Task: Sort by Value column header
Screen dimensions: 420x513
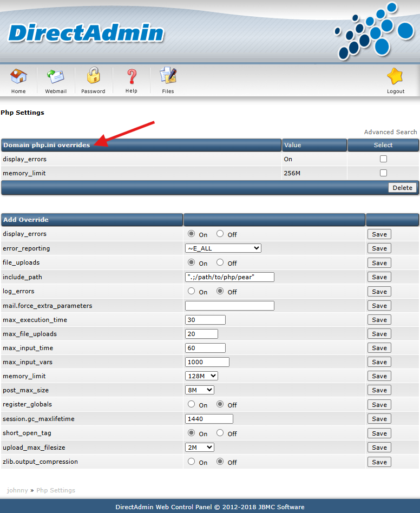Action: [x=292, y=145]
